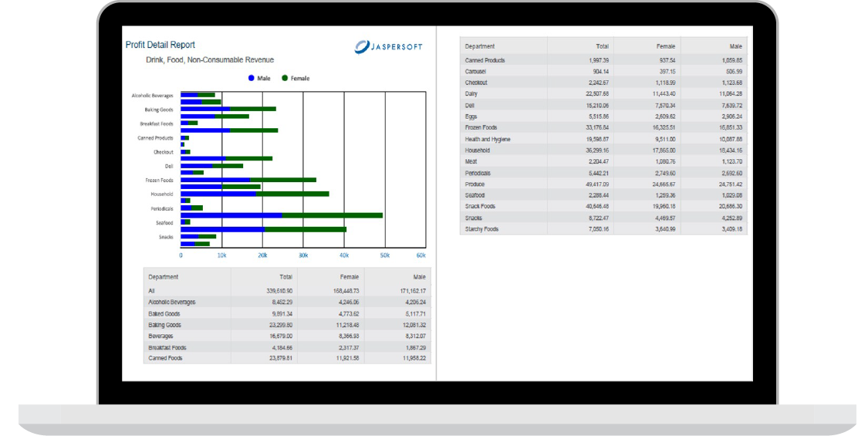
Task: Select the Baked Goods row label
Action: 164,313
